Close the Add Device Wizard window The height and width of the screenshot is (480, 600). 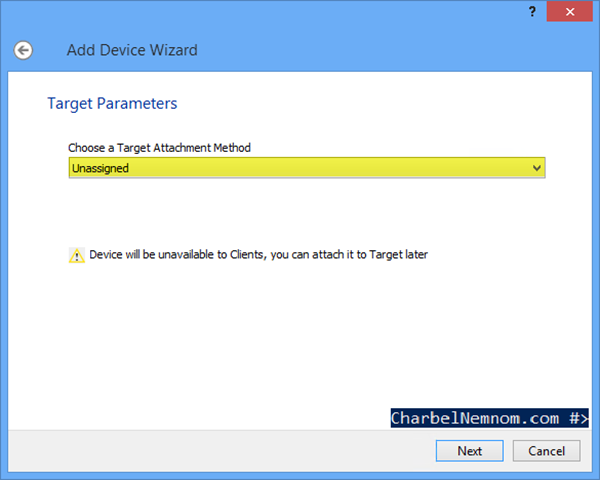pos(570,12)
